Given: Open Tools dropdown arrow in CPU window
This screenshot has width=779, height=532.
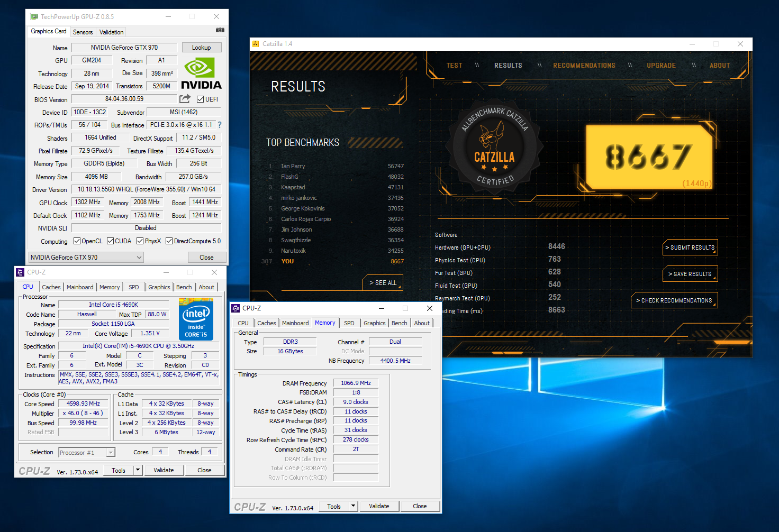Looking at the screenshot, I should click(x=138, y=470).
